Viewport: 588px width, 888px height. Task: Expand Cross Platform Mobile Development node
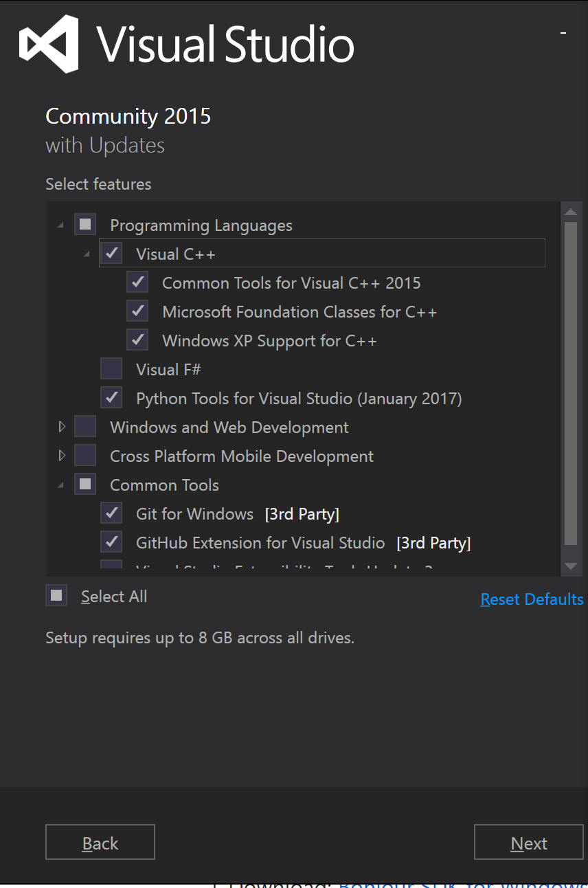pos(62,456)
